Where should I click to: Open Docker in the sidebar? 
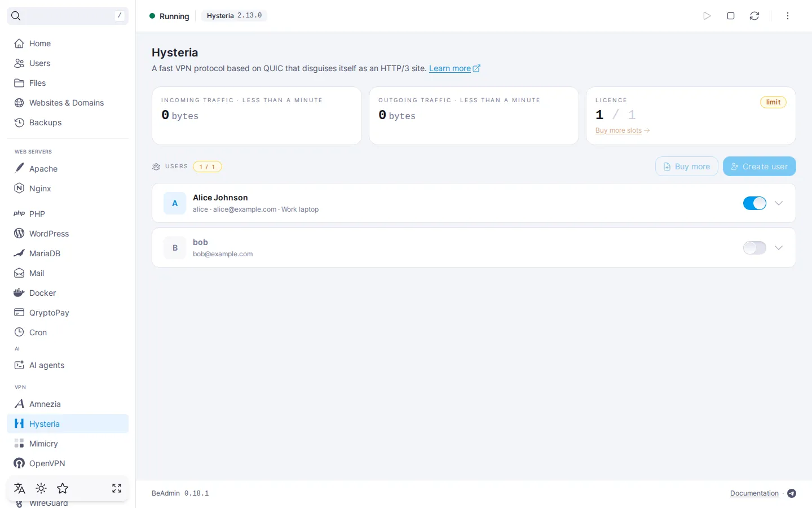point(68,293)
